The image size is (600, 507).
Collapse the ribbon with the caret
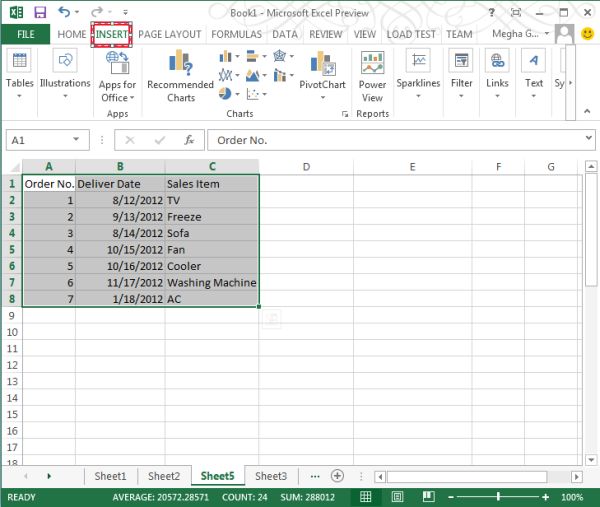[587, 111]
